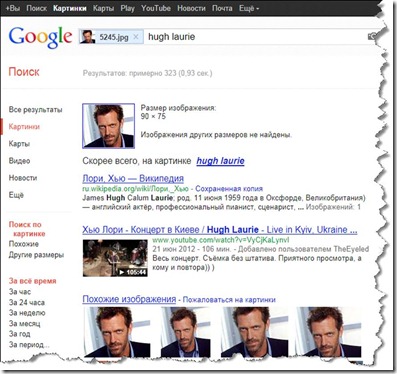Select Видео in the left sidebar

coord(19,161)
